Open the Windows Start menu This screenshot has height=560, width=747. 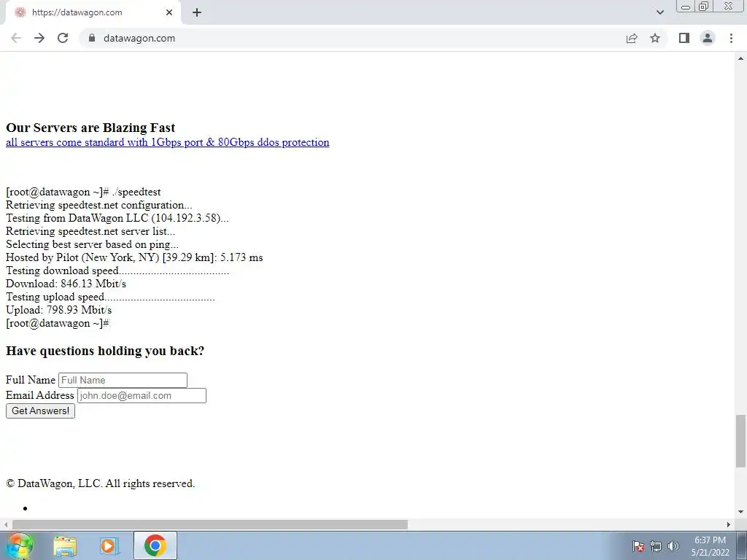coord(19,545)
